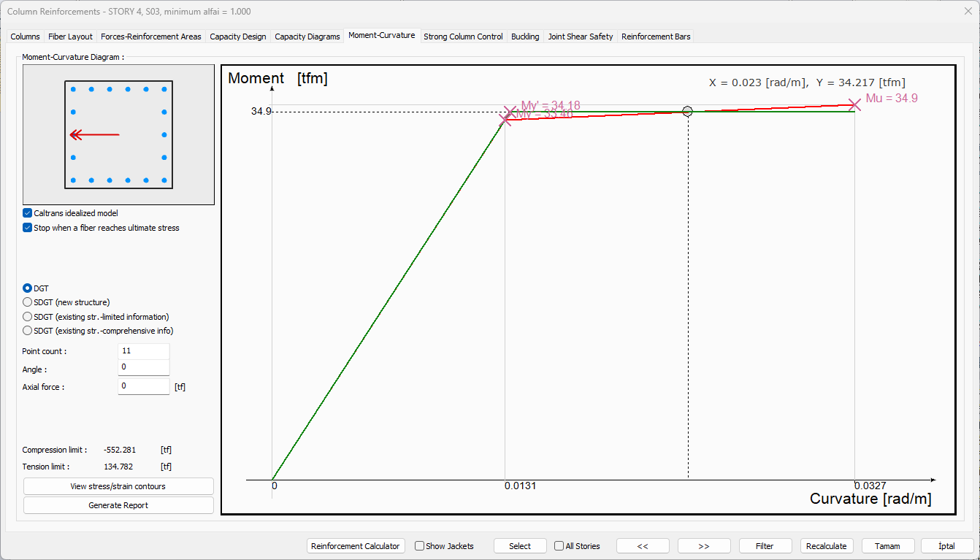Click the Point count input field

click(x=143, y=351)
